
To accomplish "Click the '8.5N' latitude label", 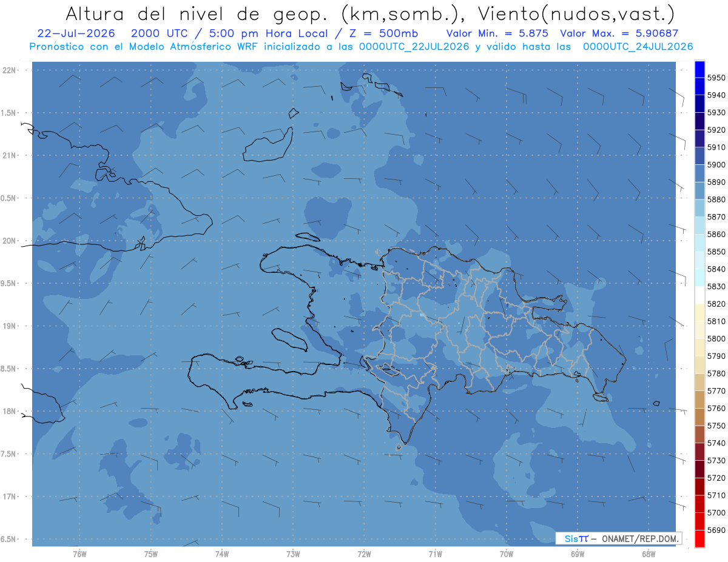I will (7, 369).
